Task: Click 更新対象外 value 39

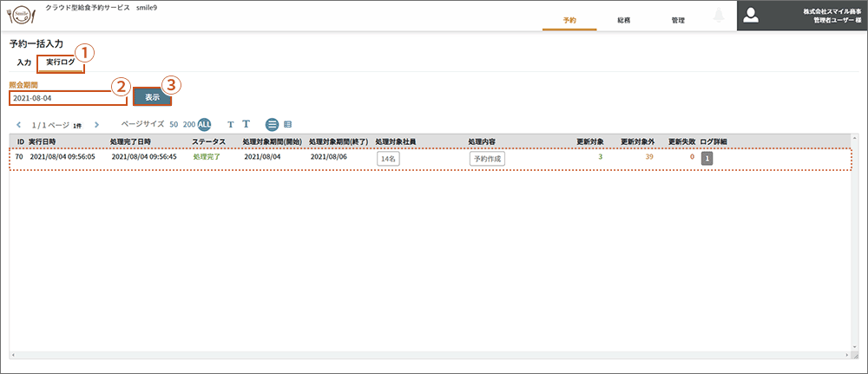Action: pyautogui.click(x=649, y=157)
